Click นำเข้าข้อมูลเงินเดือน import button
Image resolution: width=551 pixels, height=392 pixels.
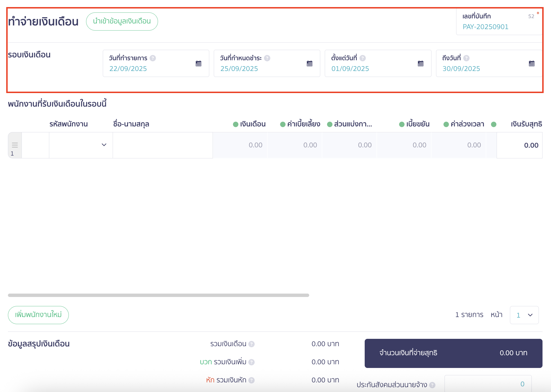pos(122,21)
